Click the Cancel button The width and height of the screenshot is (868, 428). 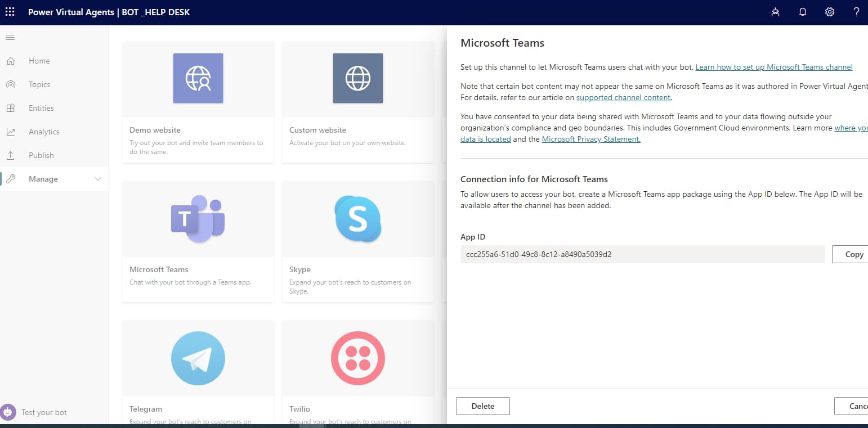point(851,406)
